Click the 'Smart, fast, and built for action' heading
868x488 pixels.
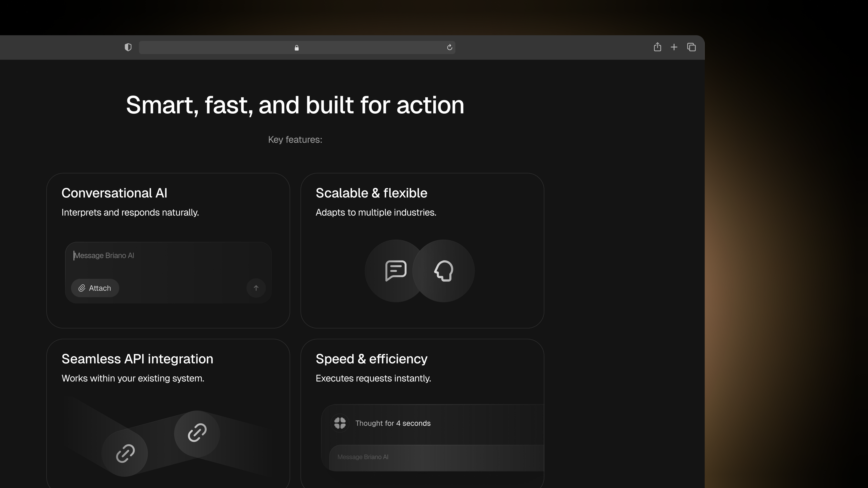[295, 105]
